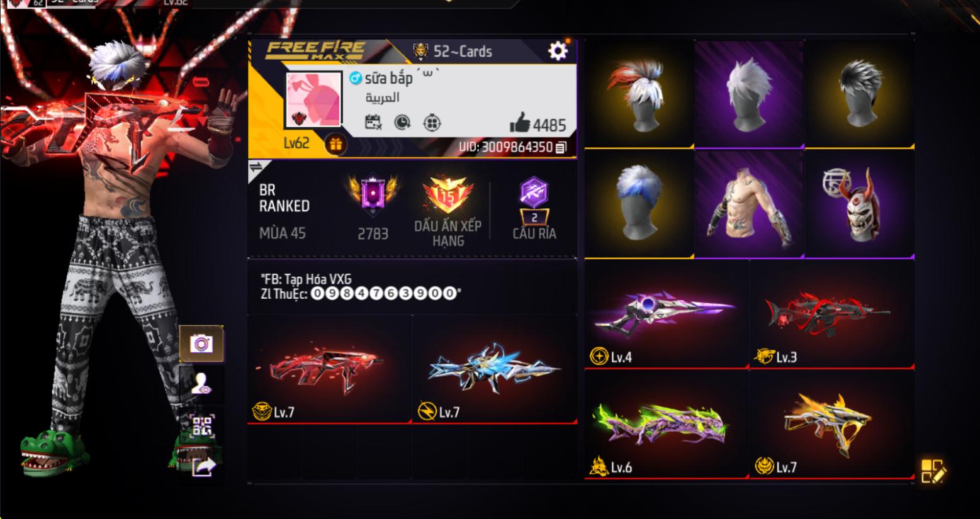Image resolution: width=980 pixels, height=519 pixels.
Task: Click the Cầu Rìa rank badge
Action: 534,208
